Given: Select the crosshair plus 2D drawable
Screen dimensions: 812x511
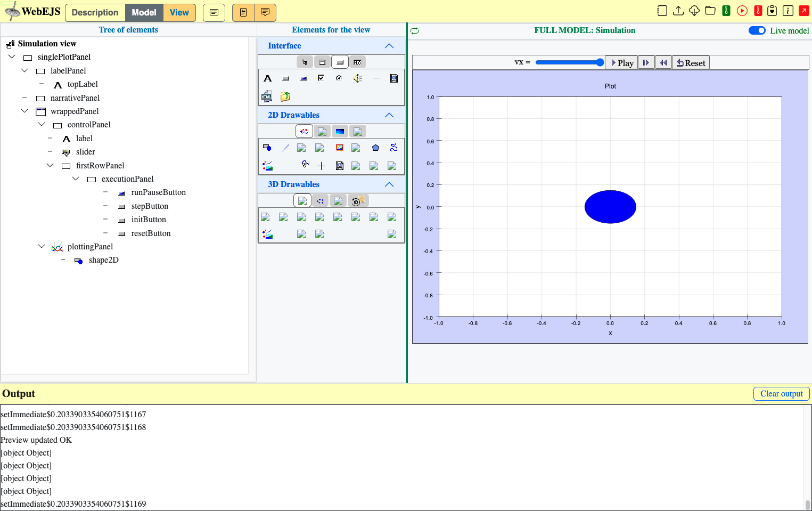Looking at the screenshot, I should (x=322, y=166).
